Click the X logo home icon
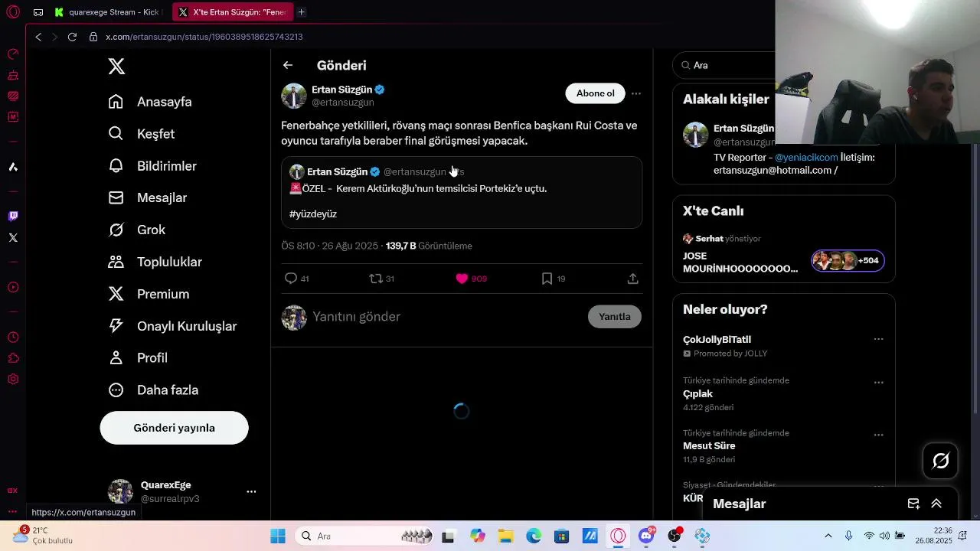The image size is (980, 551). [x=116, y=67]
